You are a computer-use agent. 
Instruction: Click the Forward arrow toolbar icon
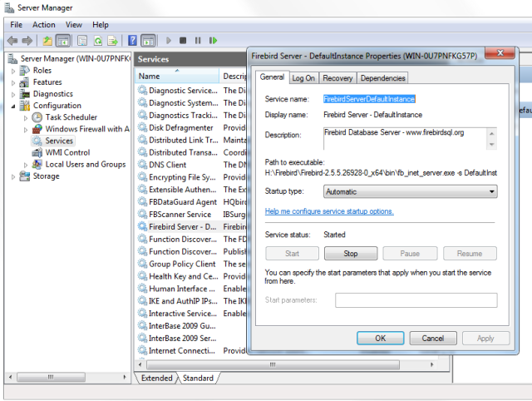pyautogui.click(x=27, y=41)
